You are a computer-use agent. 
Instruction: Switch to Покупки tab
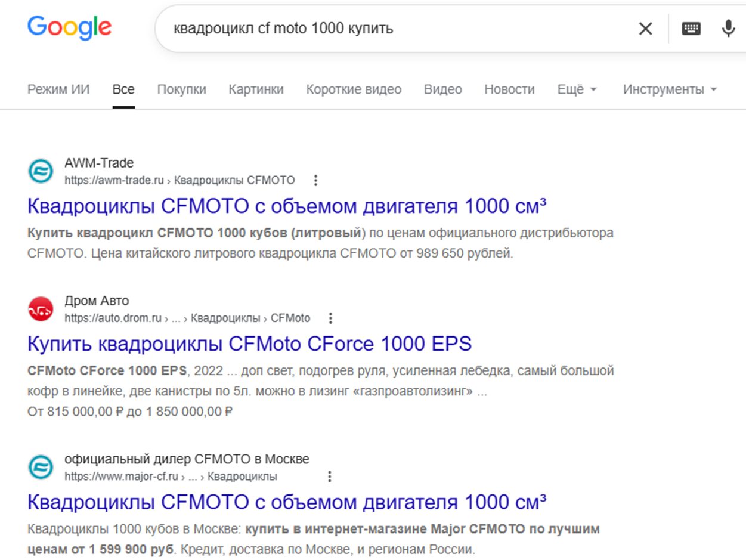(x=182, y=89)
